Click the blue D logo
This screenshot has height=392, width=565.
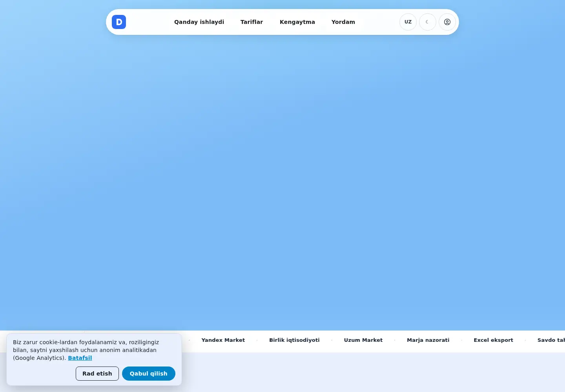(x=119, y=22)
